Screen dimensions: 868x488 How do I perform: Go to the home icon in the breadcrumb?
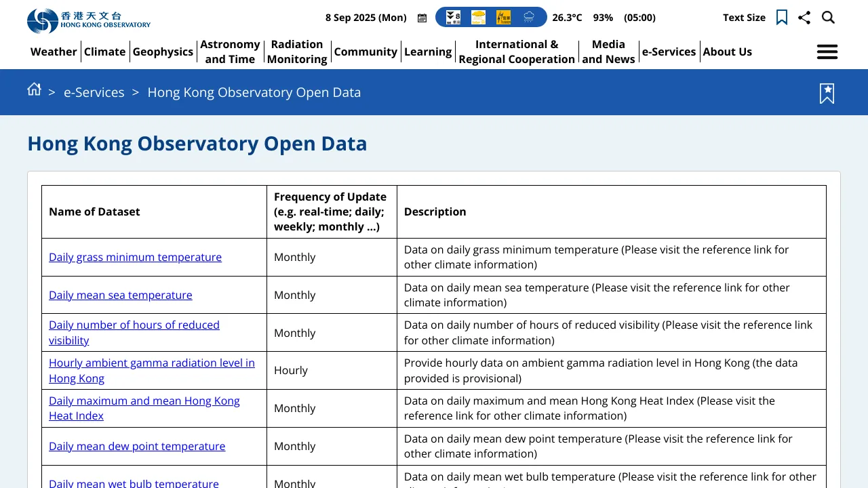(34, 89)
